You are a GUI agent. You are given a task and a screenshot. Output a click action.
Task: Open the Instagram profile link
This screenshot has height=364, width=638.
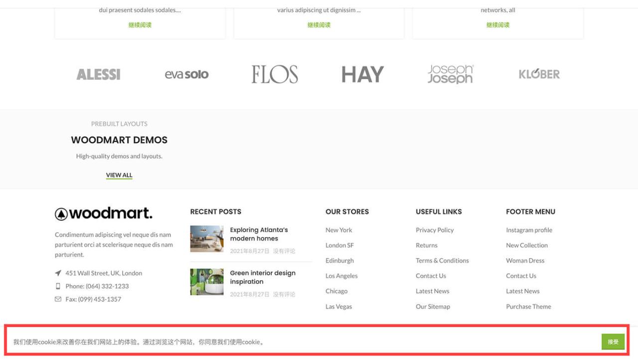529,230
